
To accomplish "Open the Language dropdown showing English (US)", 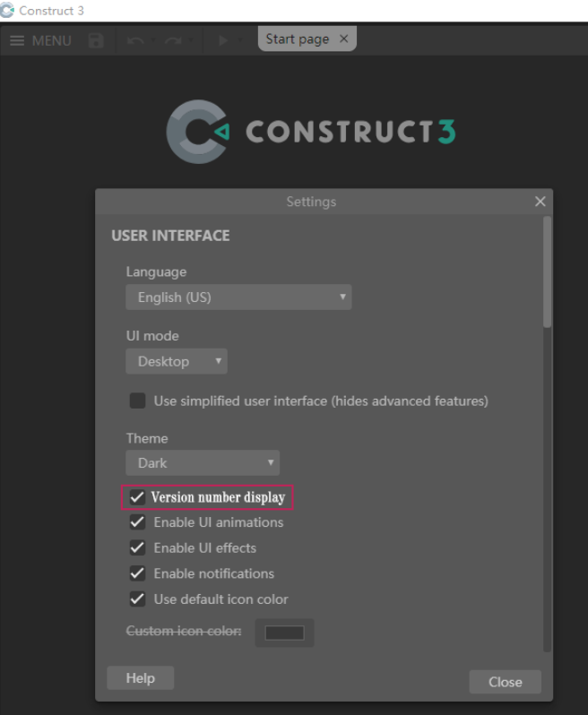I will tap(238, 297).
